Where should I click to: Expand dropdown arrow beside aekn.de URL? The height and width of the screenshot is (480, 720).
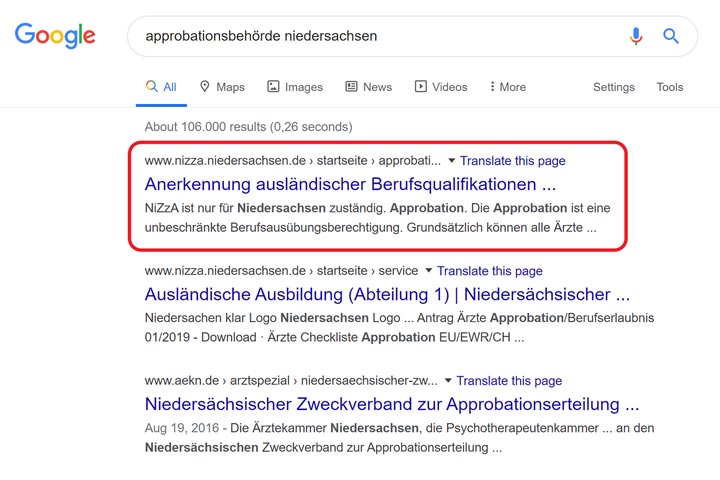(448, 381)
